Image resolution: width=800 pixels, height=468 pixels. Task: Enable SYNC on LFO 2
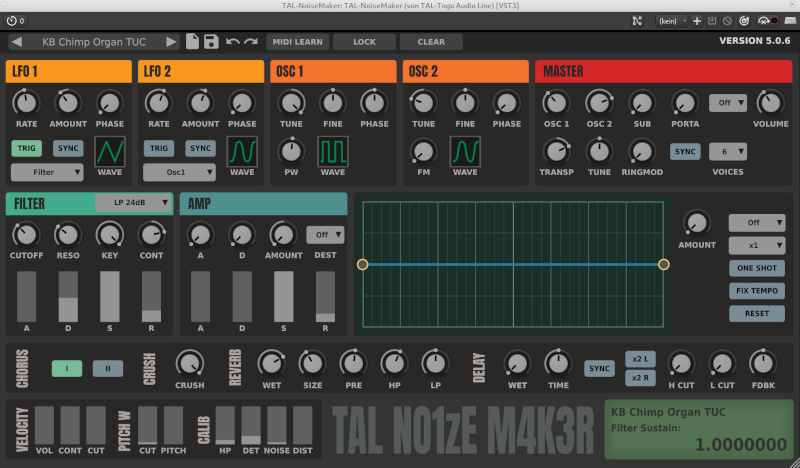point(201,148)
